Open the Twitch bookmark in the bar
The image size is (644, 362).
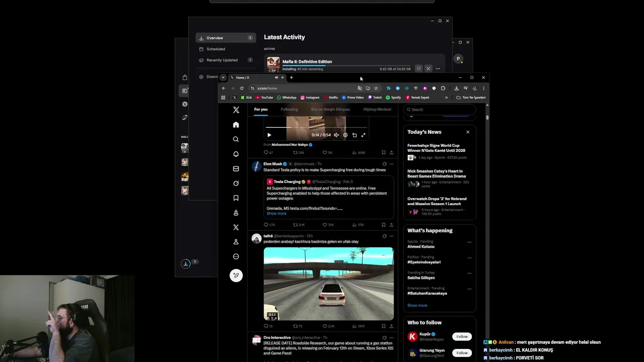click(375, 98)
